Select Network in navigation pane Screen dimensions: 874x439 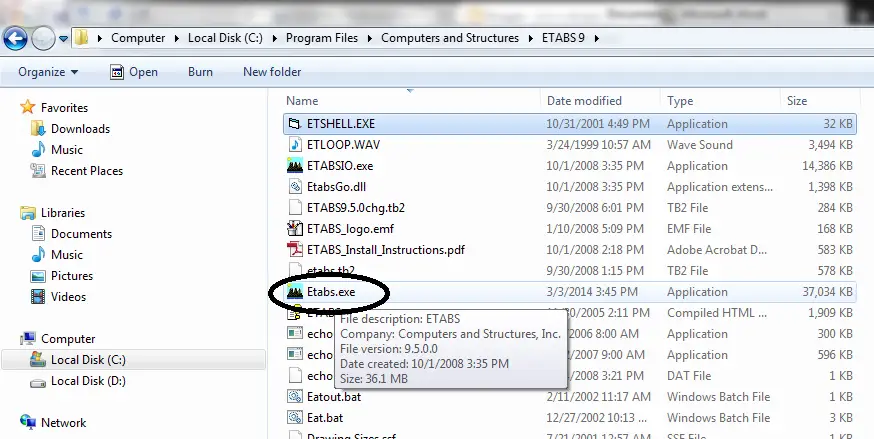64,423
